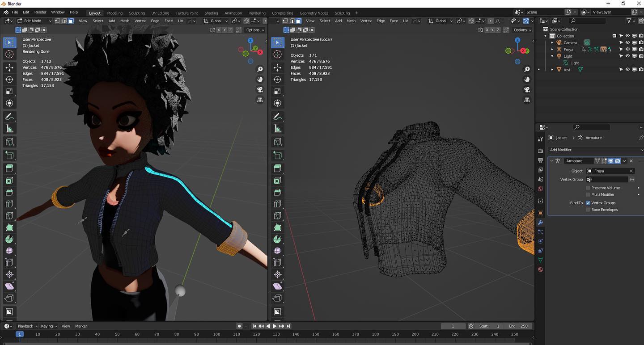Remove the Armature modifier with its X

(x=631, y=161)
